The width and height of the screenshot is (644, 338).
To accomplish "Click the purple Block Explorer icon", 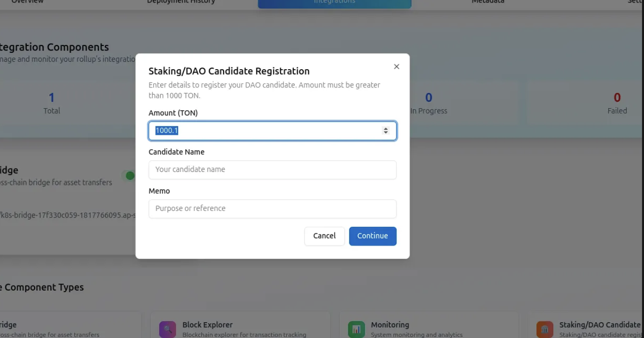I will [168, 329].
